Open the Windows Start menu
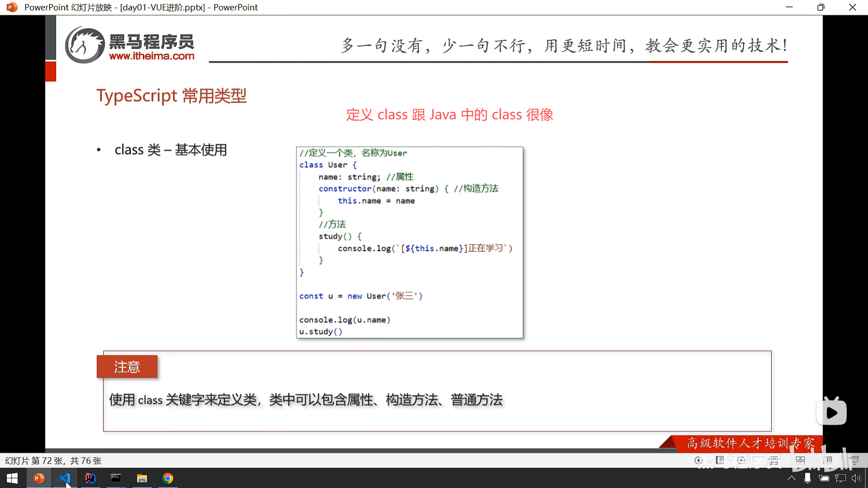 (12, 478)
